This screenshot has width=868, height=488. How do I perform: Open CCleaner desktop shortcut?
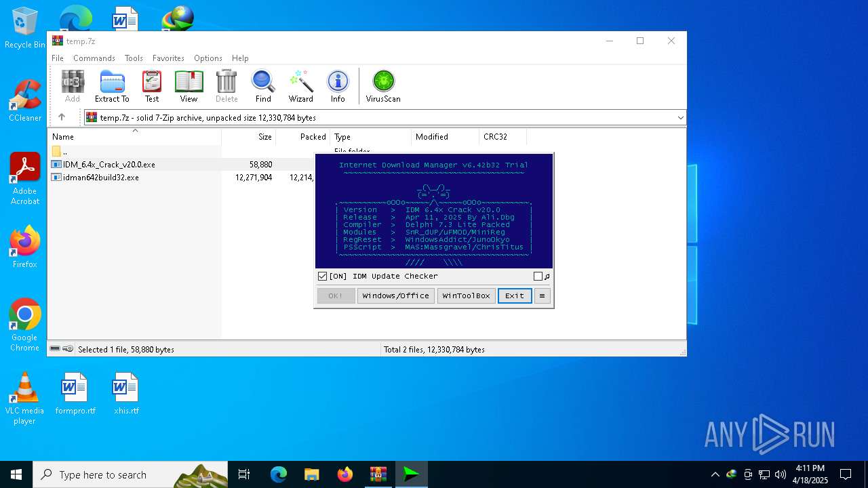tap(24, 101)
